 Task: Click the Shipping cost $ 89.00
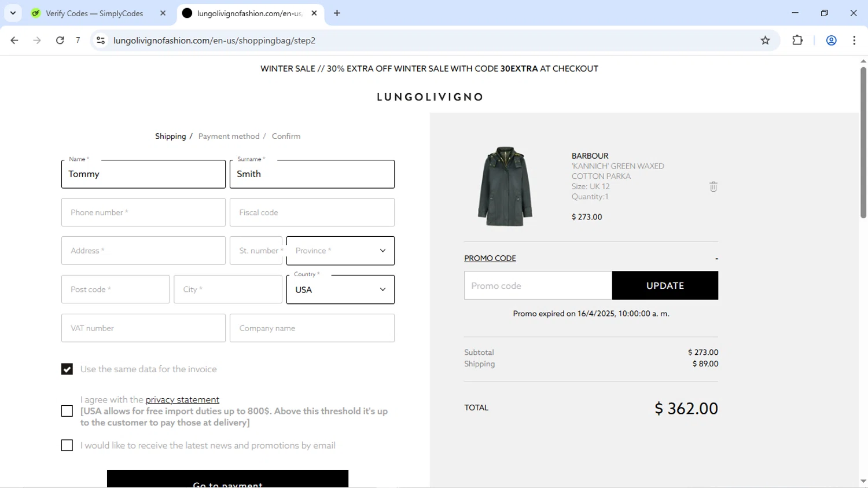(x=705, y=364)
